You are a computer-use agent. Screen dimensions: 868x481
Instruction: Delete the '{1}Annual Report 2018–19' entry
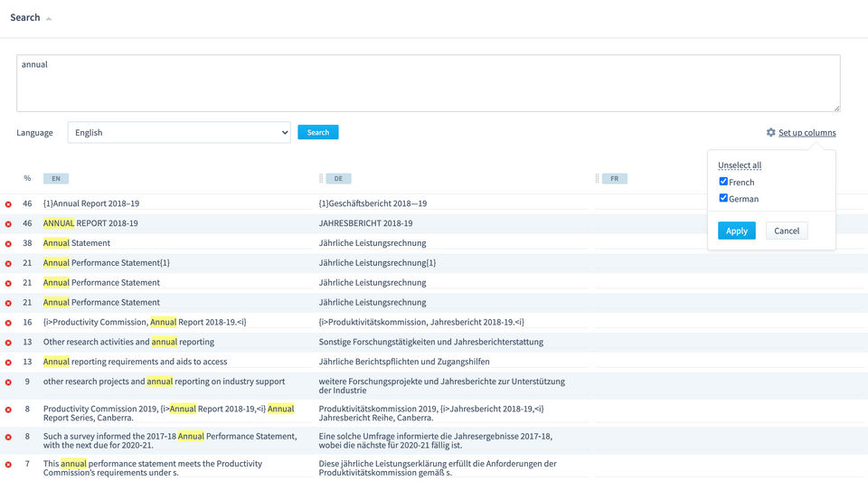click(x=8, y=204)
